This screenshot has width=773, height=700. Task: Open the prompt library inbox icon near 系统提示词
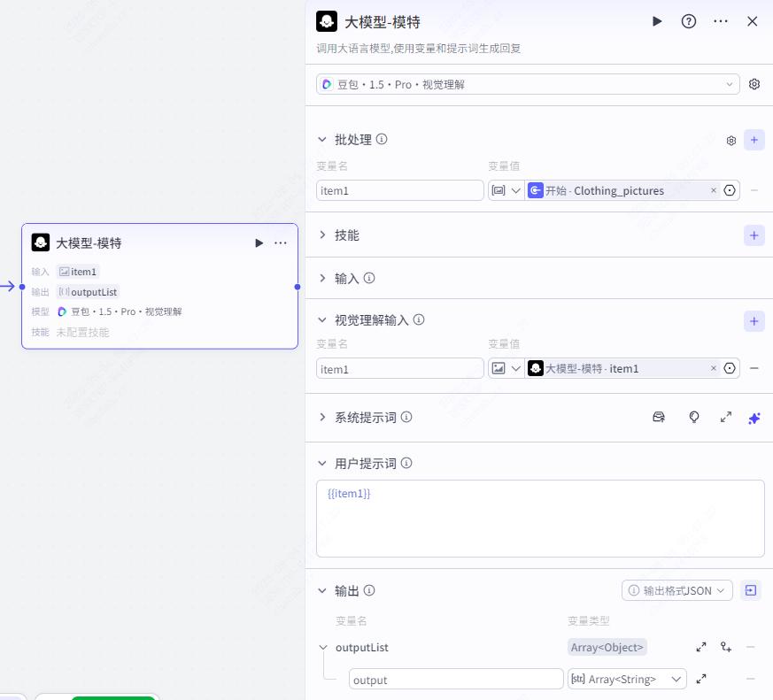click(659, 417)
